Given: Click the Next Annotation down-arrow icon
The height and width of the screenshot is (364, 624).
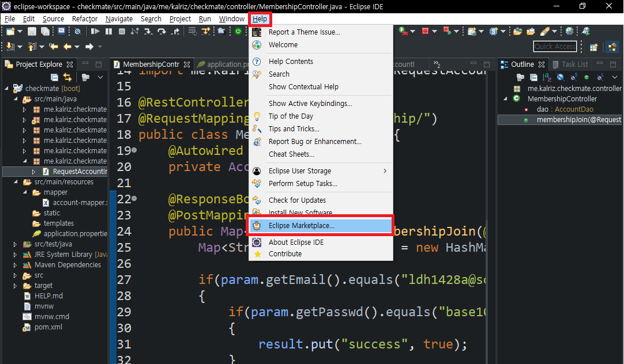Looking at the screenshot, I should (x=10, y=47).
